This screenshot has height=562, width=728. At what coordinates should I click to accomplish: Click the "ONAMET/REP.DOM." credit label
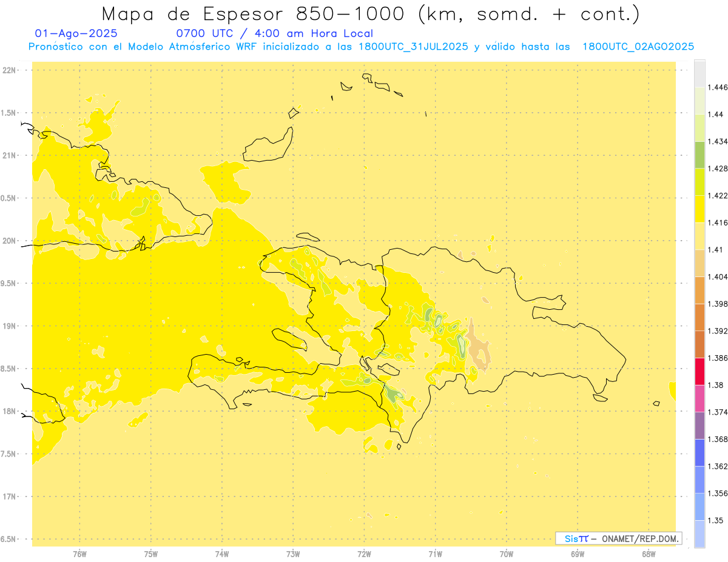click(641, 538)
